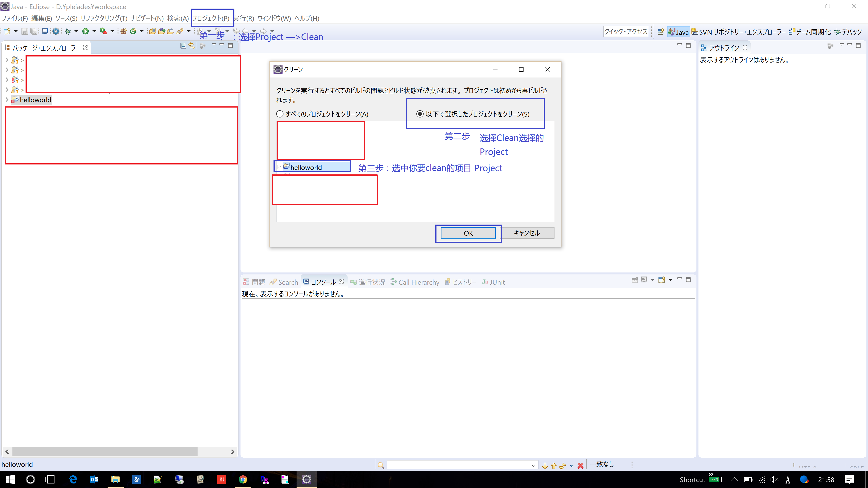Click the green Run toolbar button
Screen dimensions: 868x488
(x=86, y=31)
